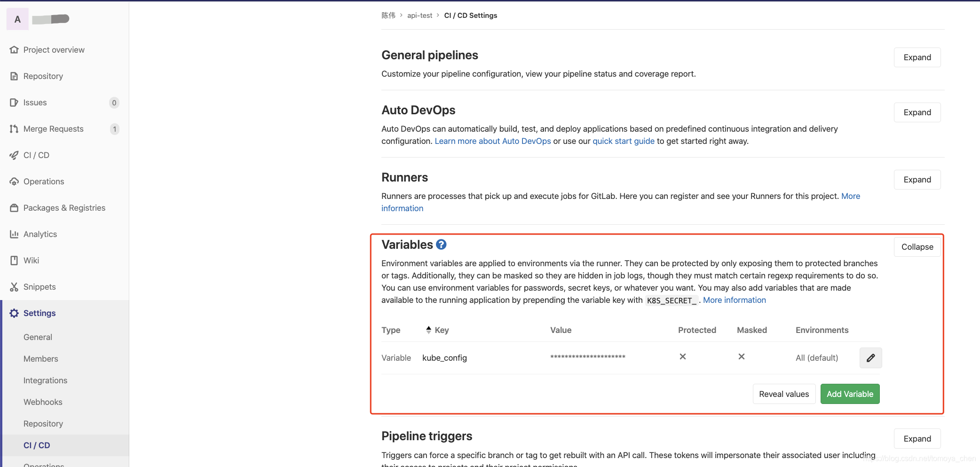
Task: Click the Merge Requests icon
Action: pyautogui.click(x=14, y=129)
